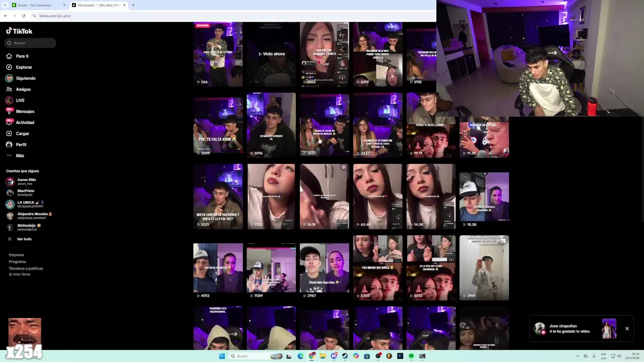
Task: Open the video with 5521 views
Action: [218, 197]
